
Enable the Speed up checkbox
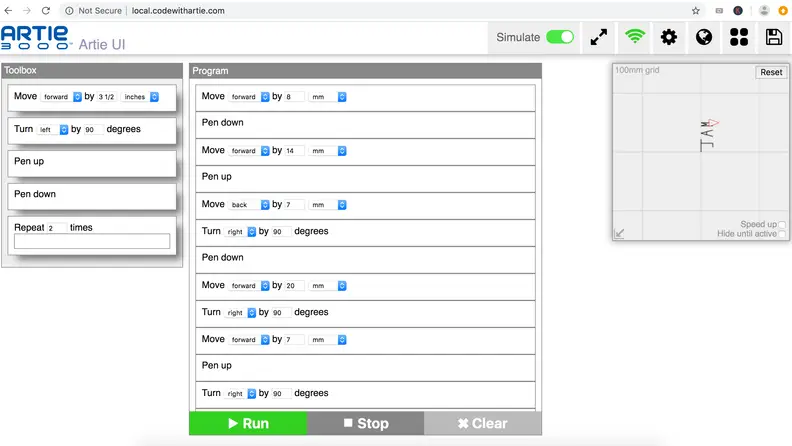pos(782,224)
